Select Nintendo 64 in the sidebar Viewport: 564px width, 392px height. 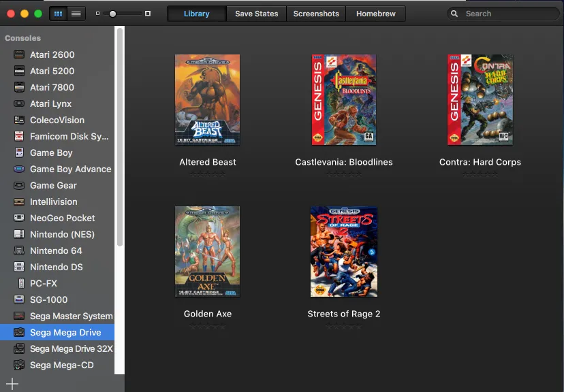click(57, 250)
